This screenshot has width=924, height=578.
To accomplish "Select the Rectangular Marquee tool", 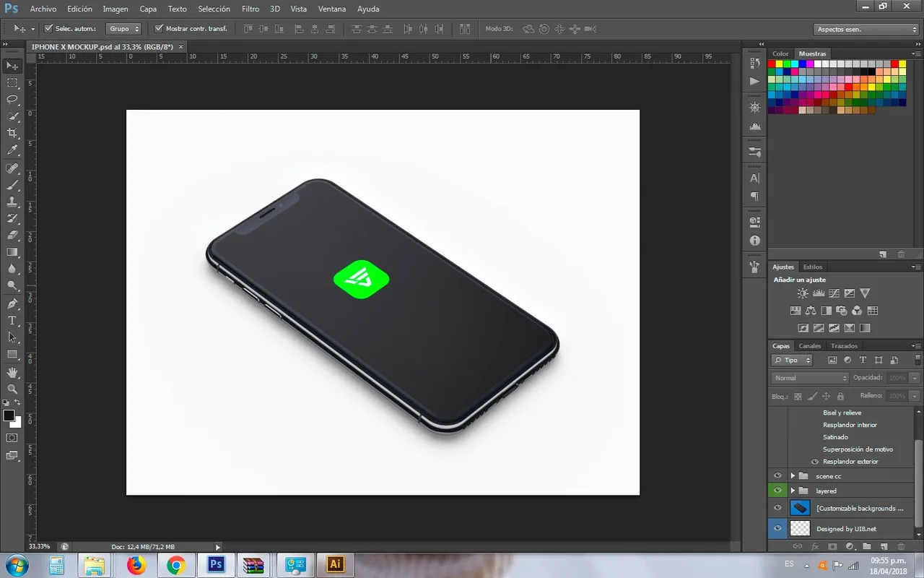I will coord(12,83).
